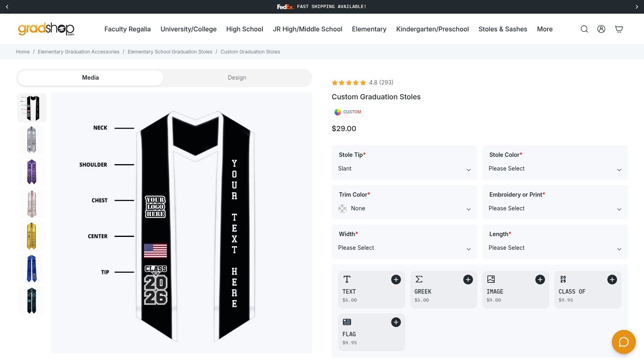Add TEXT option with plus icon
The image size is (644, 362).
tap(396, 280)
